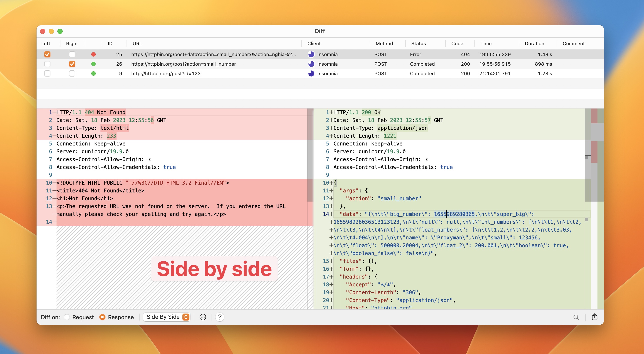This screenshot has width=644, height=354.
Task: Select the Response radio button
Action: (102, 317)
